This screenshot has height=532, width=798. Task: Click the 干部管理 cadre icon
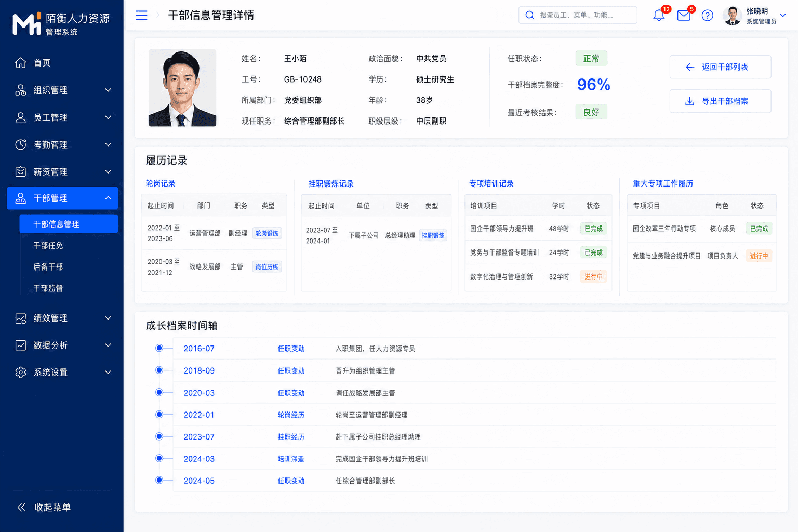tap(21, 198)
